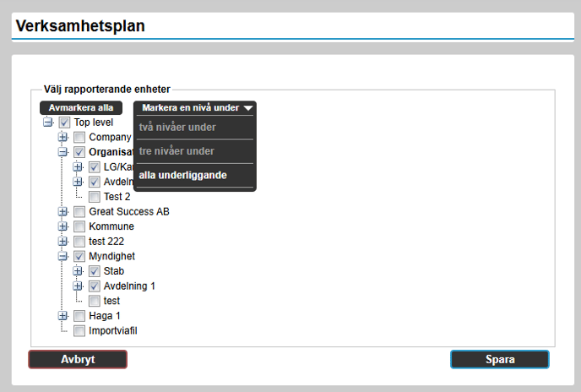This screenshot has height=392, width=581.
Task: Check the test 222 checkbox
Action: pyautogui.click(x=79, y=242)
